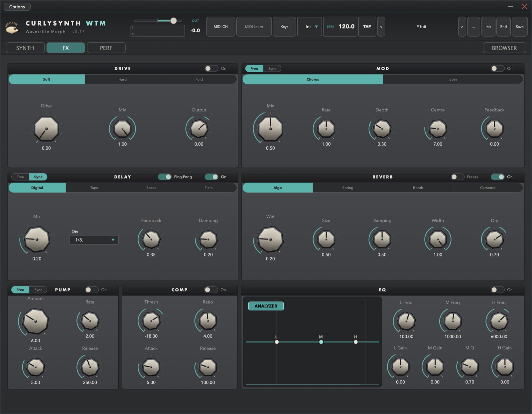Image resolution: width=532 pixels, height=414 pixels.
Task: Click the CurlySynth hedgehog logo icon
Action: click(12, 27)
